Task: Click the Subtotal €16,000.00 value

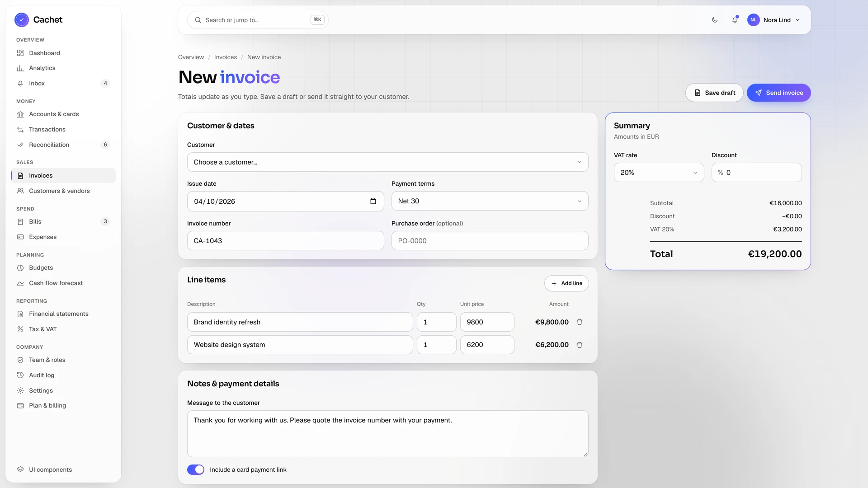Action: [785, 203]
